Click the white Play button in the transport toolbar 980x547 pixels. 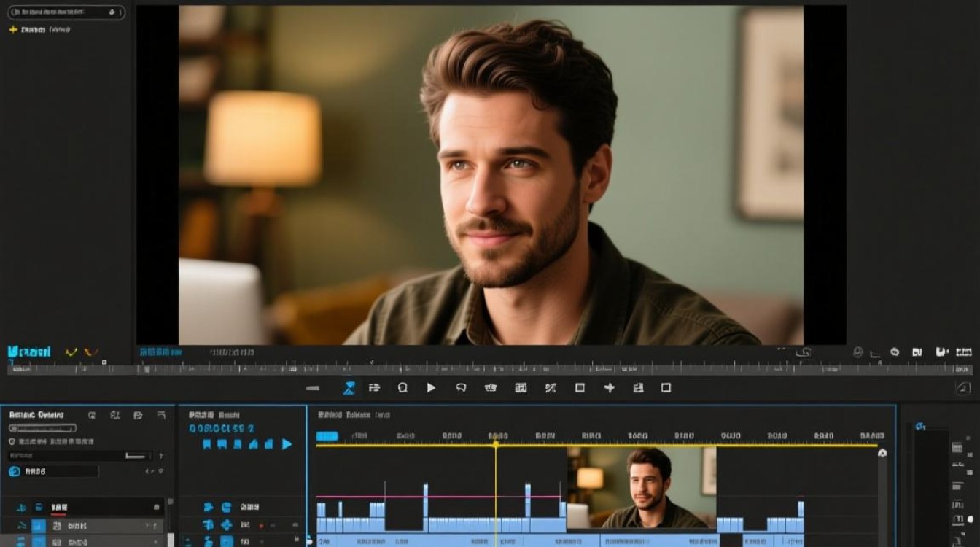[x=431, y=388]
